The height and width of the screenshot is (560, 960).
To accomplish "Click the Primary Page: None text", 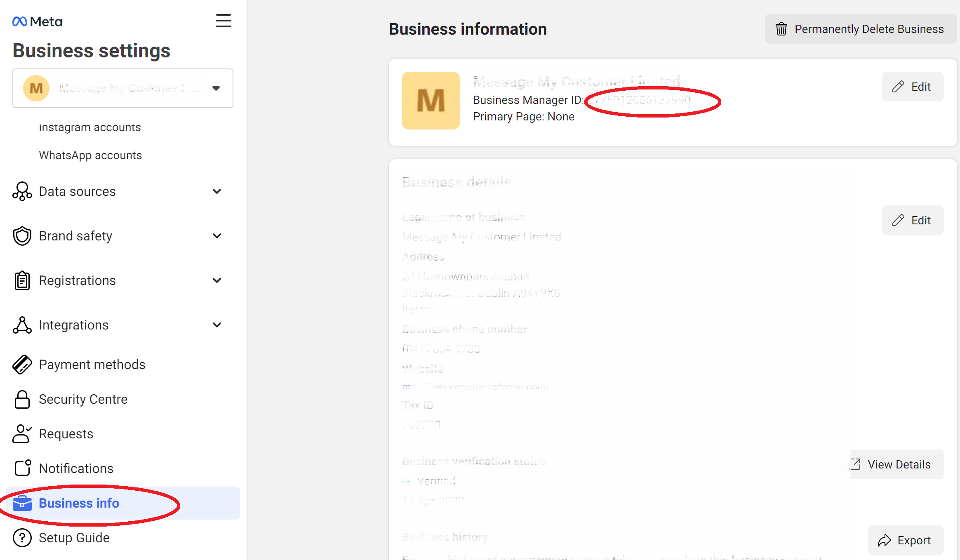I will (x=524, y=117).
